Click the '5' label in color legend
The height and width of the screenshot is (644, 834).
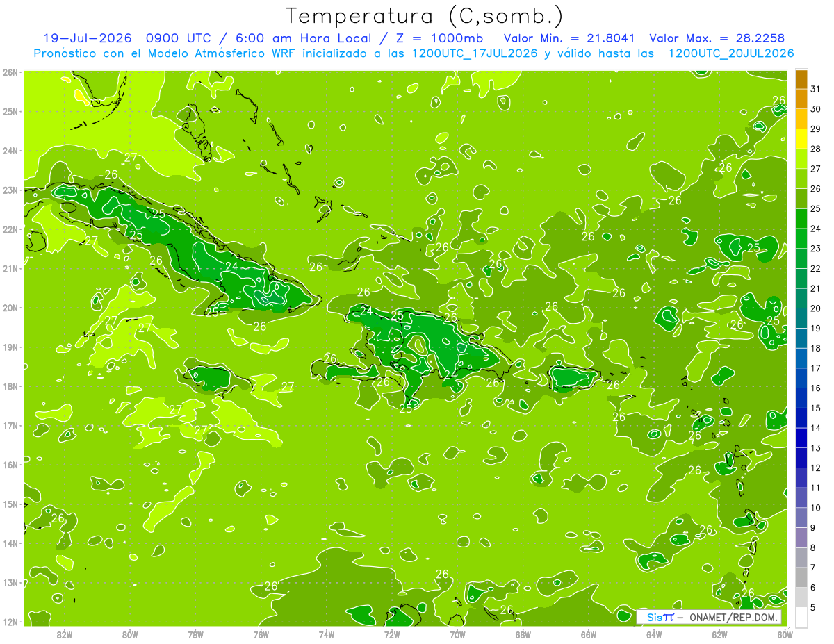click(x=812, y=607)
